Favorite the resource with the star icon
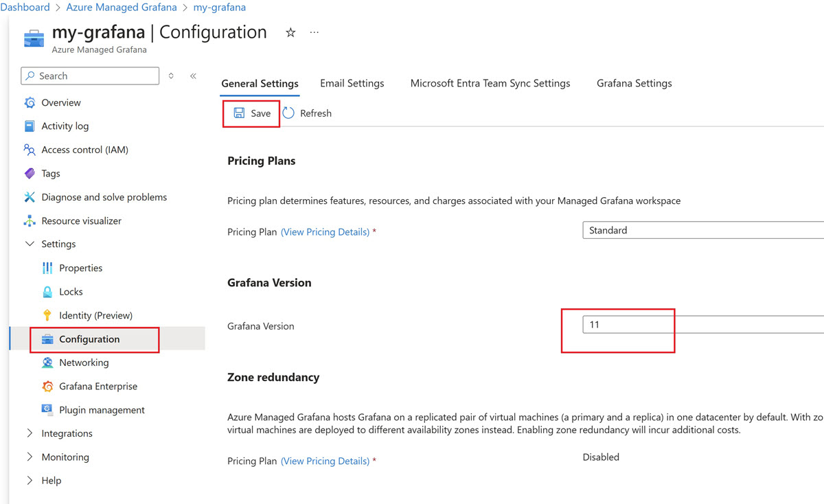This screenshot has height=504, width=824. (x=290, y=33)
